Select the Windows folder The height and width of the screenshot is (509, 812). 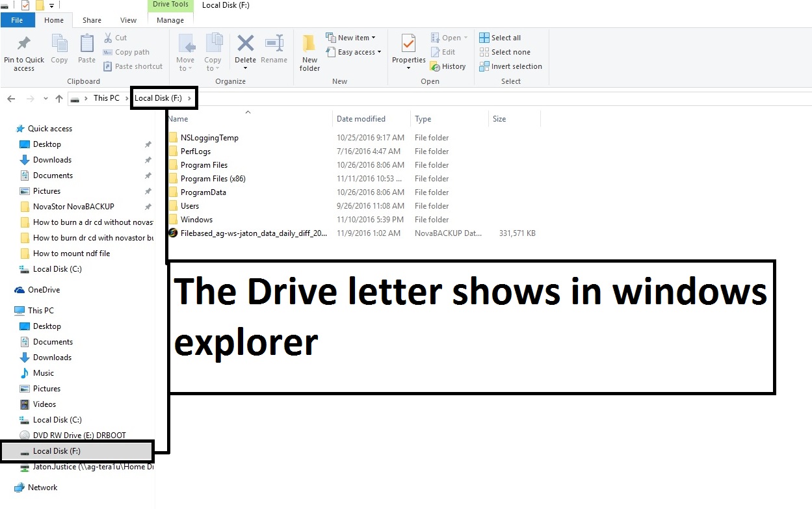[196, 220]
